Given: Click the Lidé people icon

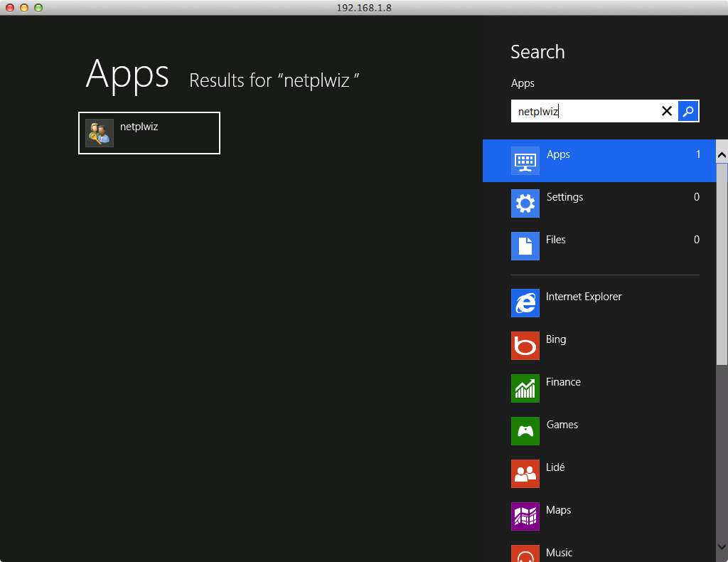Looking at the screenshot, I should (x=525, y=474).
